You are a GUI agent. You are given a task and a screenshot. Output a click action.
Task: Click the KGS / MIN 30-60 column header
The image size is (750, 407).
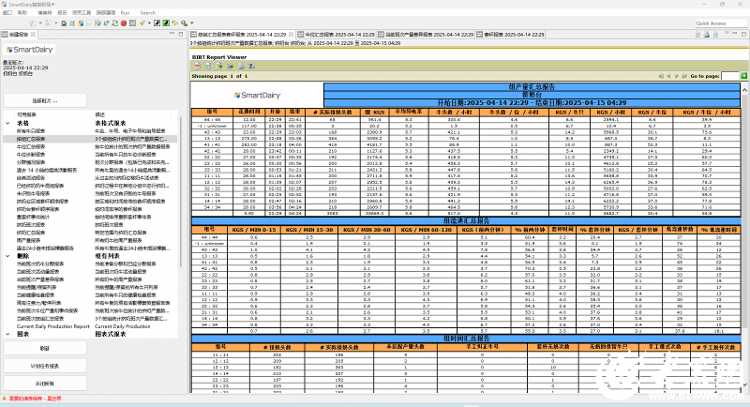(x=366, y=230)
